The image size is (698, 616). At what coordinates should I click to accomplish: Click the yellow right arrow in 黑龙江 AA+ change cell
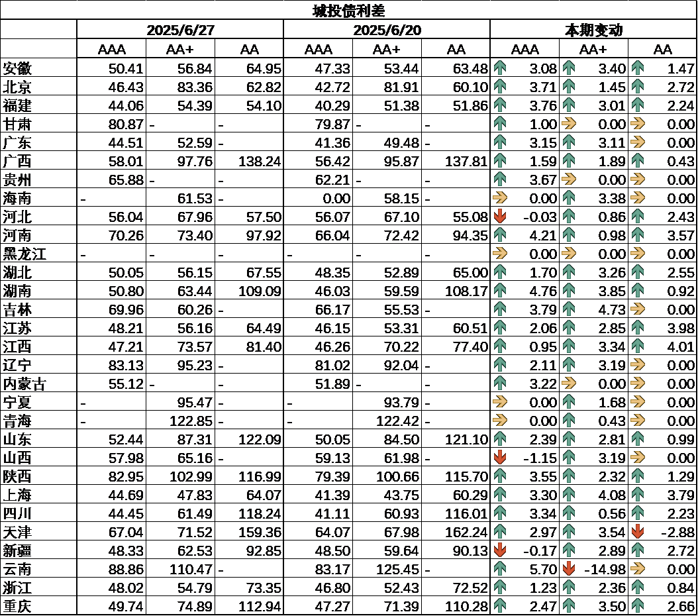click(x=569, y=253)
